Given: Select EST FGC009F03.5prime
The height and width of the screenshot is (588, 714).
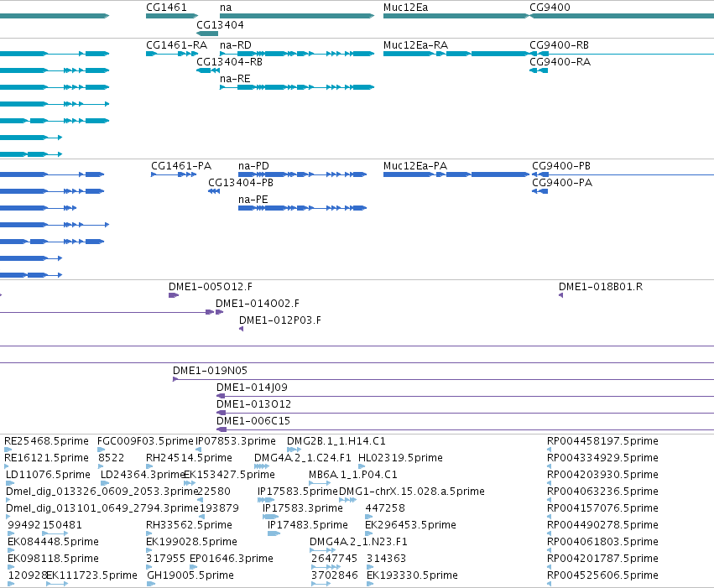Looking at the screenshot, I should point(145,441).
